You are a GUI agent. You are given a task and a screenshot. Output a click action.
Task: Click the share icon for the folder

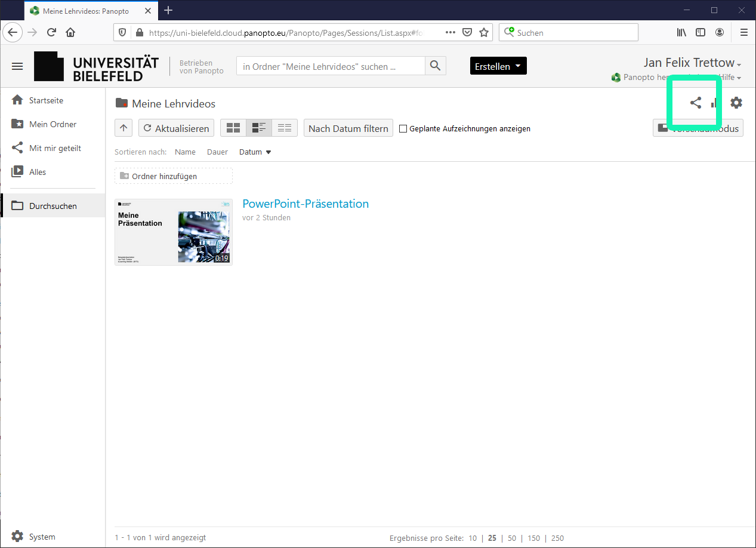(695, 103)
